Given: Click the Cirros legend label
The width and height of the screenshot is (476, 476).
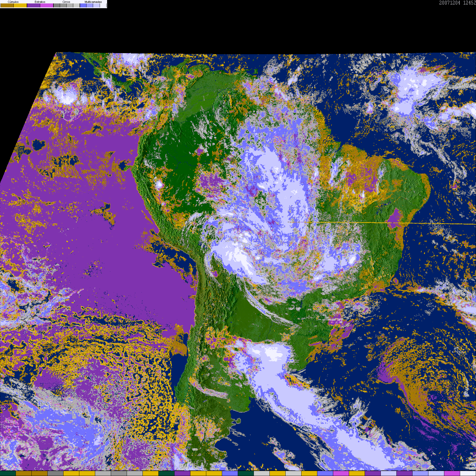Looking at the screenshot, I should pyautogui.click(x=66, y=2).
